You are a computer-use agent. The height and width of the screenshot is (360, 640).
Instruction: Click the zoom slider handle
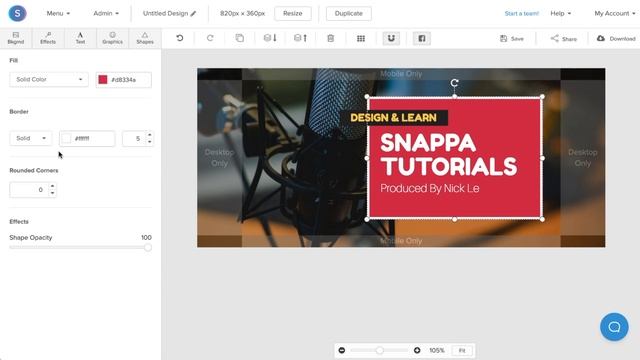380,350
